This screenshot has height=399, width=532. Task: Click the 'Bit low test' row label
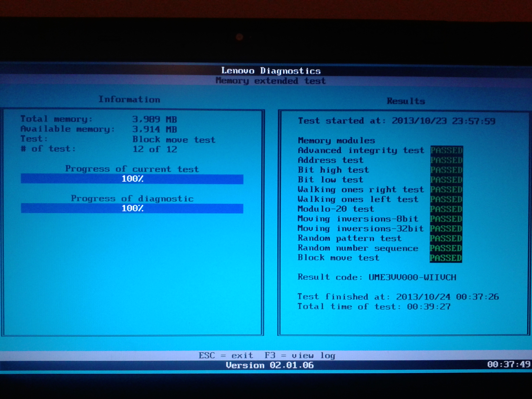pyautogui.click(x=330, y=180)
